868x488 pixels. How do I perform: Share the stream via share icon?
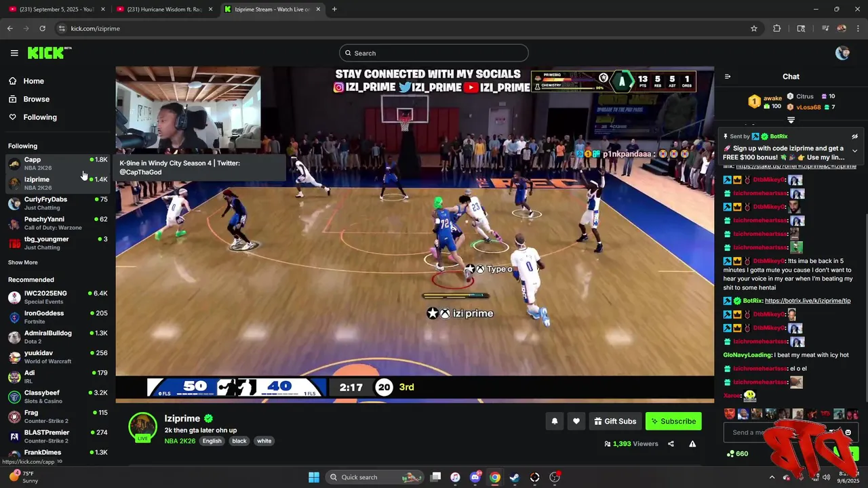671,444
